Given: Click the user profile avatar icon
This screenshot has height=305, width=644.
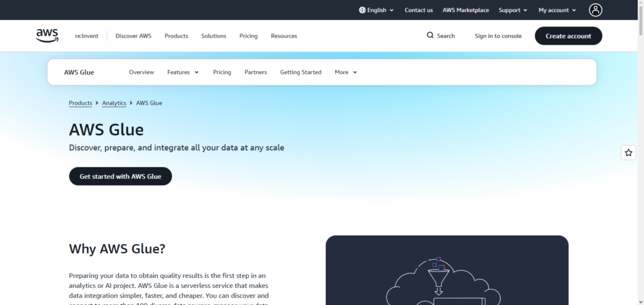Looking at the screenshot, I should pyautogui.click(x=595, y=10).
